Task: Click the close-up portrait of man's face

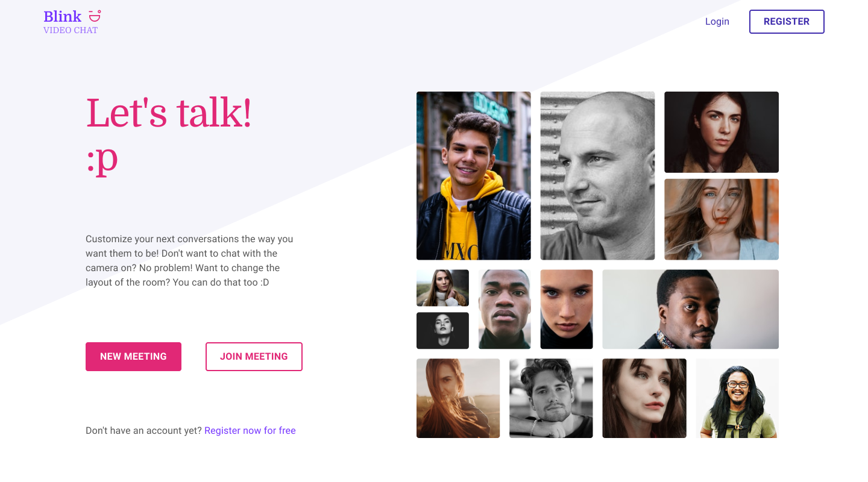Action: [505, 309]
